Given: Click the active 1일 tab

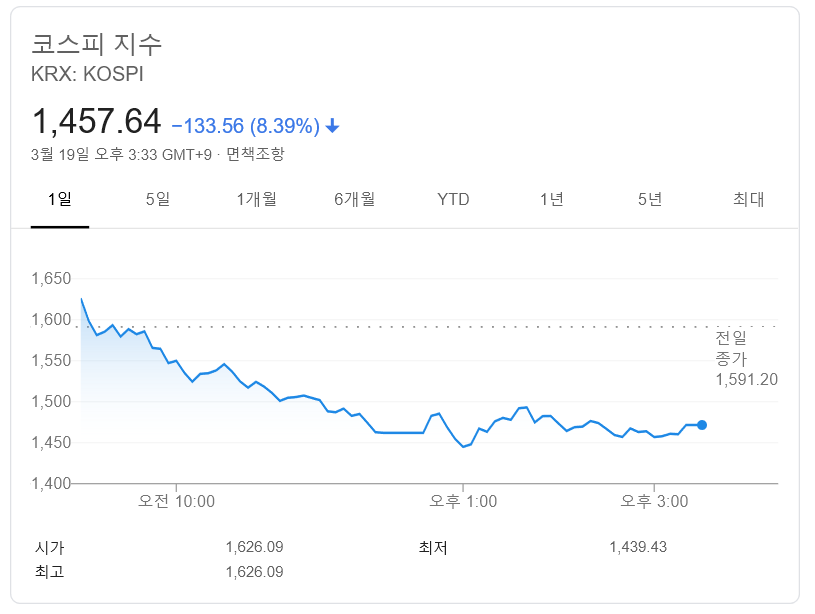Looking at the screenshot, I should coord(60,199).
